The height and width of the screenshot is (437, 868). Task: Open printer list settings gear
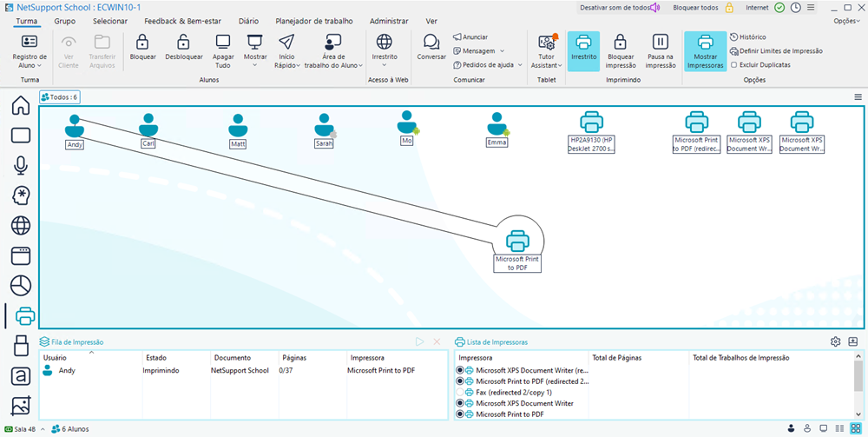(x=835, y=341)
